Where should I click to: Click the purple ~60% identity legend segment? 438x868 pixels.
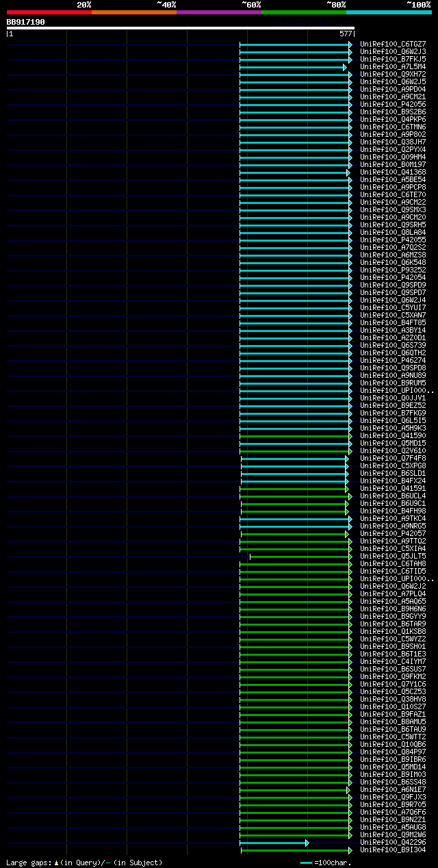point(219,12)
